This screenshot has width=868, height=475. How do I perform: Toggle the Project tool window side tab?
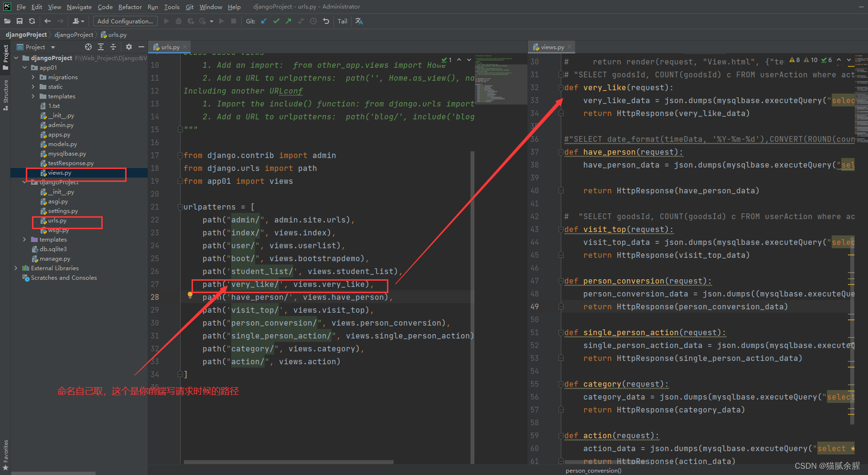(5, 57)
